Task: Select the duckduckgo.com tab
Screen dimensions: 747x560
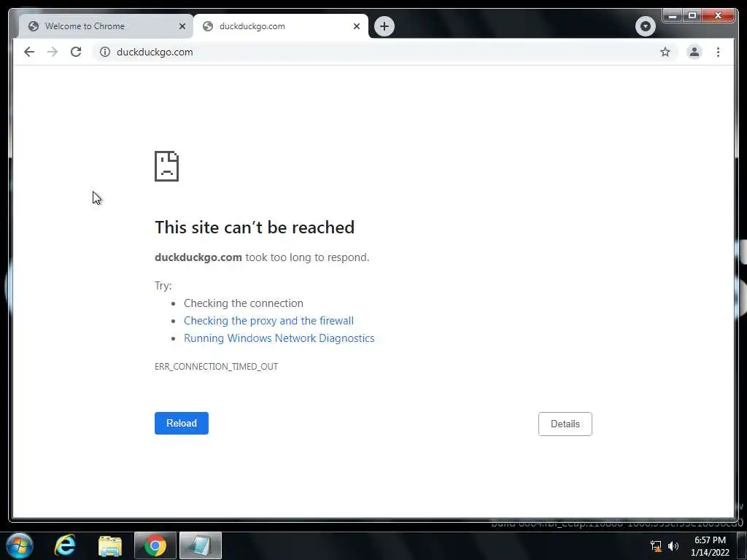Action: [x=281, y=26]
